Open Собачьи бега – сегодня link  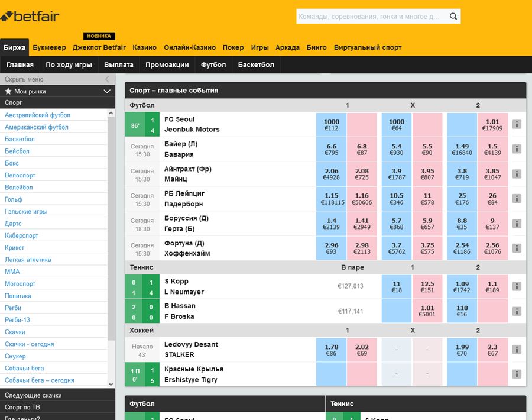coord(40,380)
